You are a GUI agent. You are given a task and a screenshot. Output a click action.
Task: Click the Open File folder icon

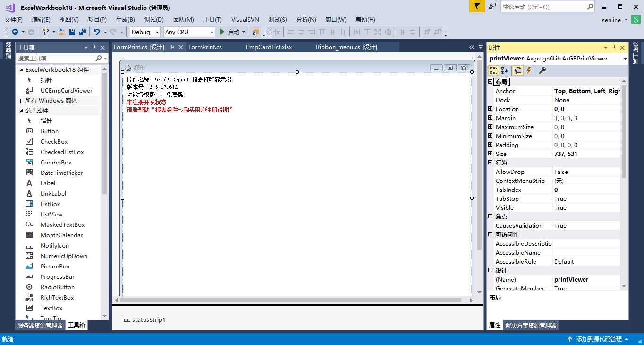(62, 32)
